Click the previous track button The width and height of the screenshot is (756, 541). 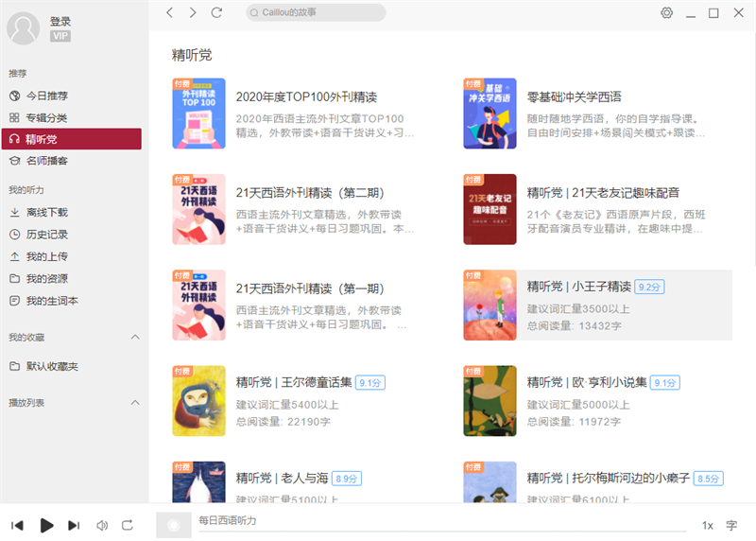point(17,525)
